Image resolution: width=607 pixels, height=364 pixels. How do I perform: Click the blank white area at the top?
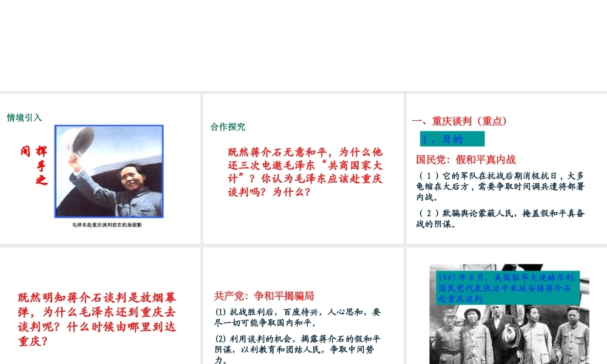303,45
